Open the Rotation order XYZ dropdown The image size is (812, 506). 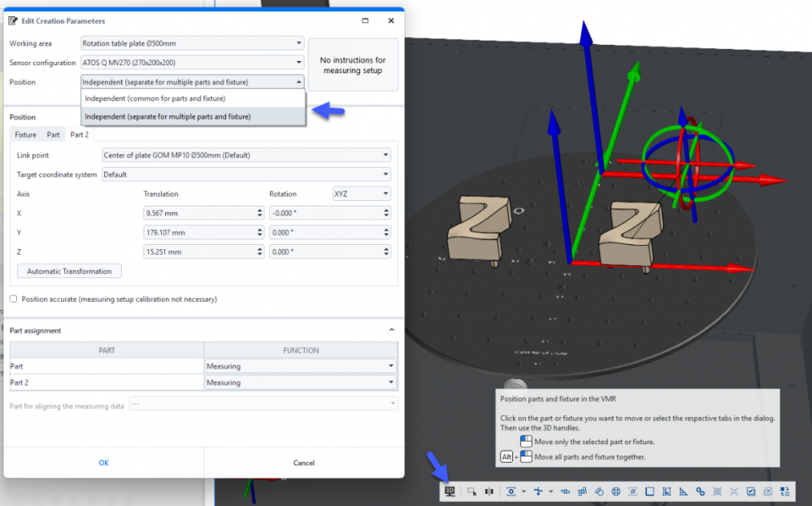pos(362,194)
